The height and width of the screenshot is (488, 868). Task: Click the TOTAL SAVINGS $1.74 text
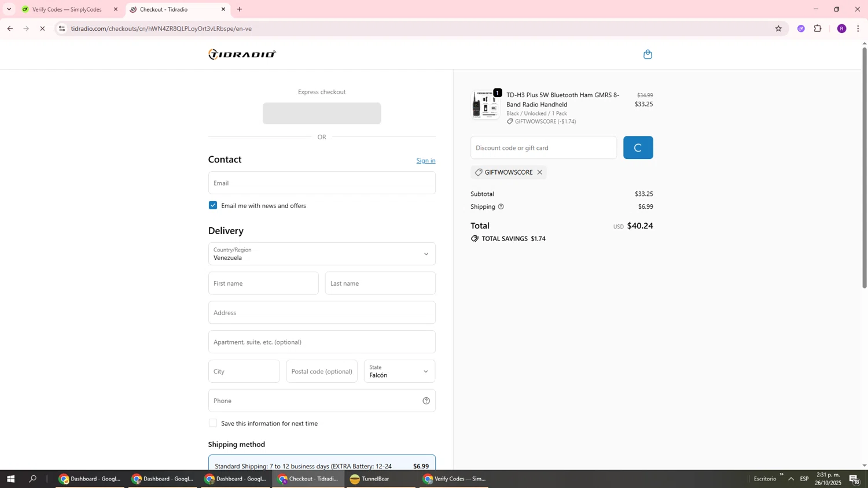coord(514,239)
